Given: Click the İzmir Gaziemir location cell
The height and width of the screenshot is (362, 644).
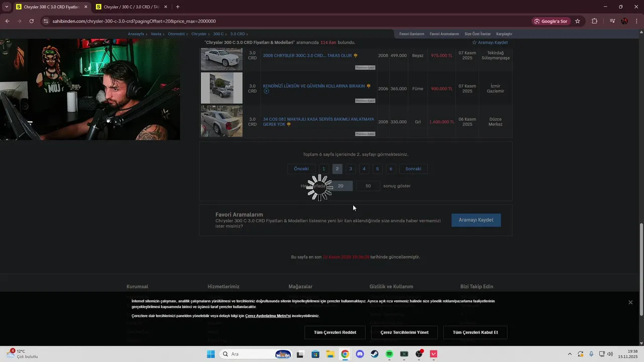Looking at the screenshot, I should (x=496, y=88).
